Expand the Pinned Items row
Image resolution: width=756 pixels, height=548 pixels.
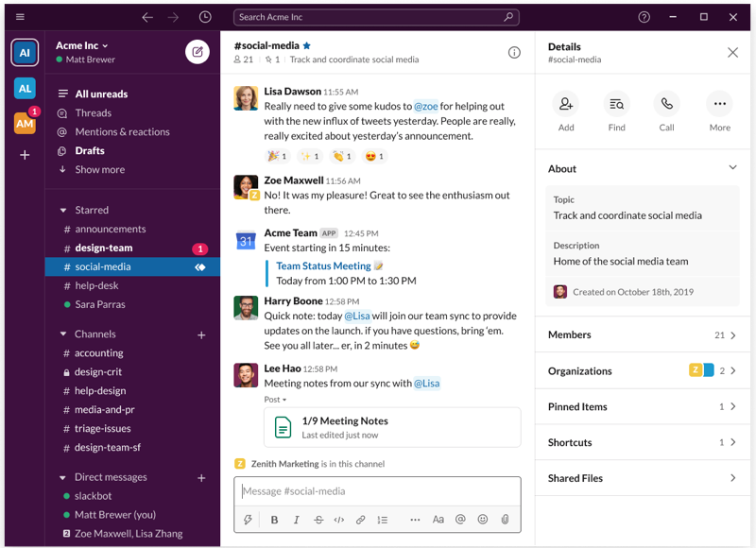click(643, 407)
